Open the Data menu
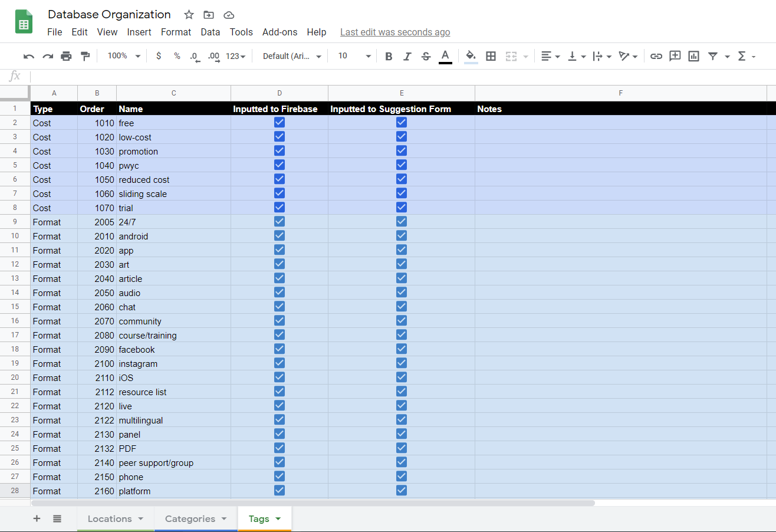Screen dimensions: 776x532 point(210,32)
